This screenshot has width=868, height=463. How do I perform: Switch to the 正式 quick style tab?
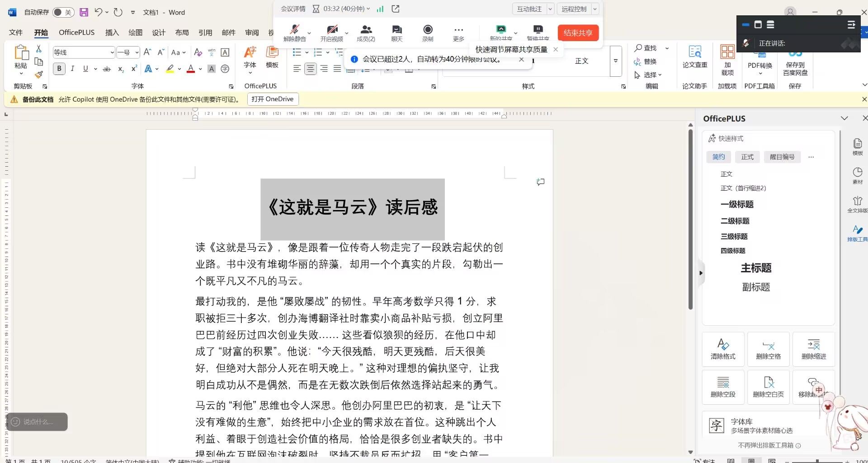coord(747,157)
